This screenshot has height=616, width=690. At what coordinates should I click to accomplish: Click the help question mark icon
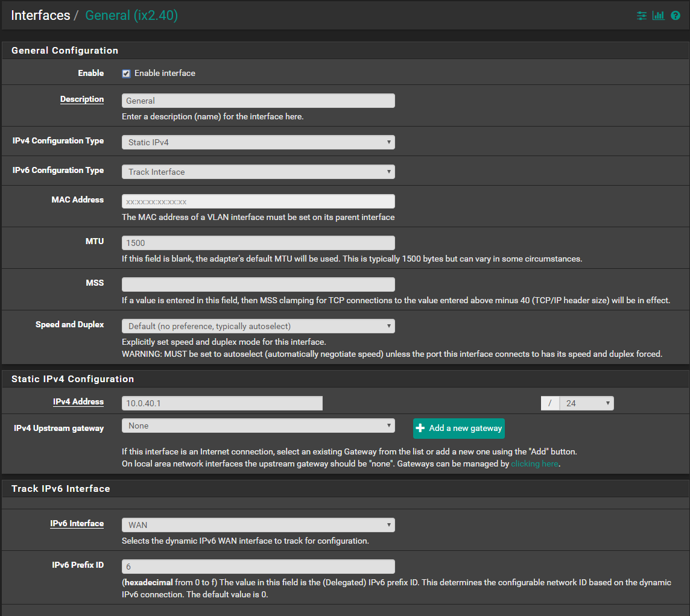(x=676, y=16)
